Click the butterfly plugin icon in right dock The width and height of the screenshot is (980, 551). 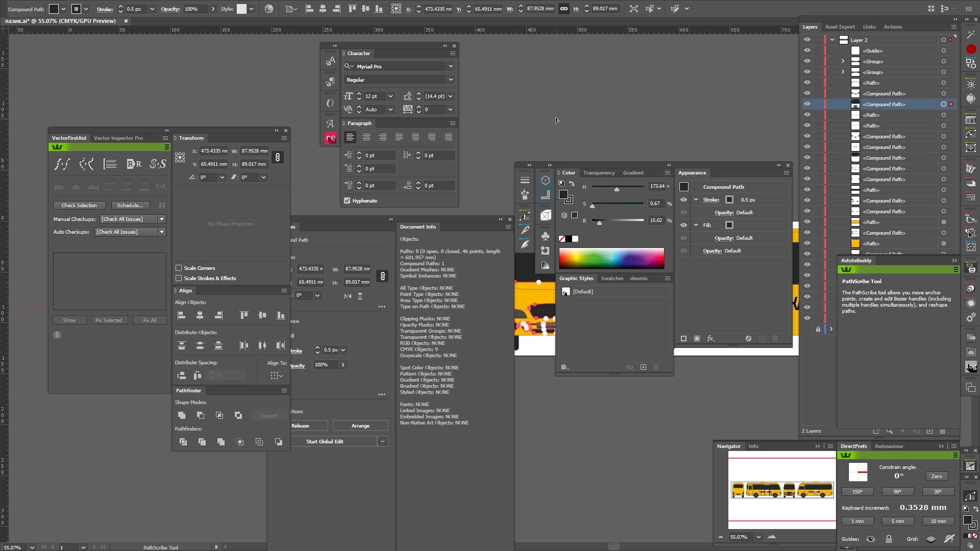point(971,168)
